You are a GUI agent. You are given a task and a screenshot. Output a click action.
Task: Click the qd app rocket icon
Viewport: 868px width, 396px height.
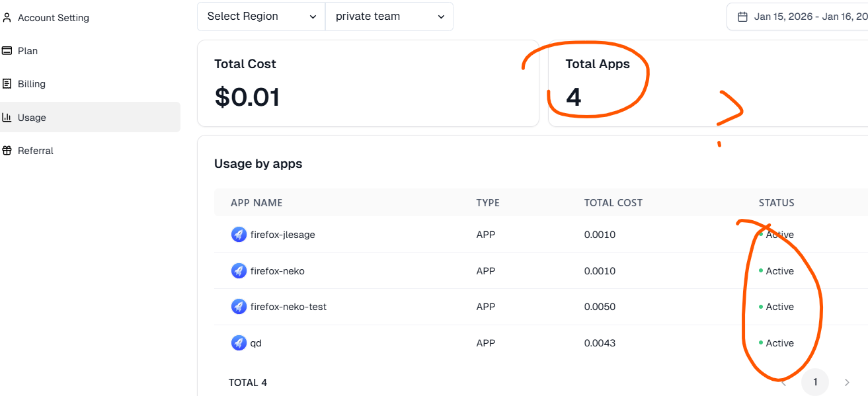tap(239, 343)
